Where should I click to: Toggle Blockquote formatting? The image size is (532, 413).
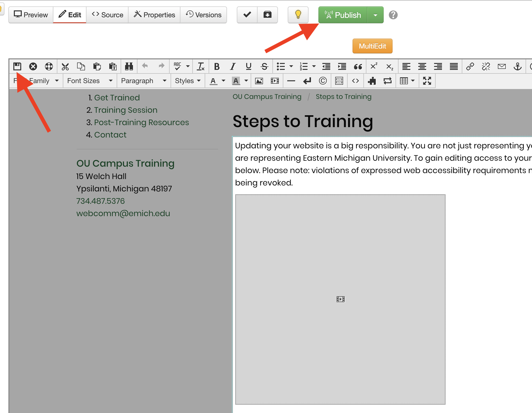(x=358, y=66)
